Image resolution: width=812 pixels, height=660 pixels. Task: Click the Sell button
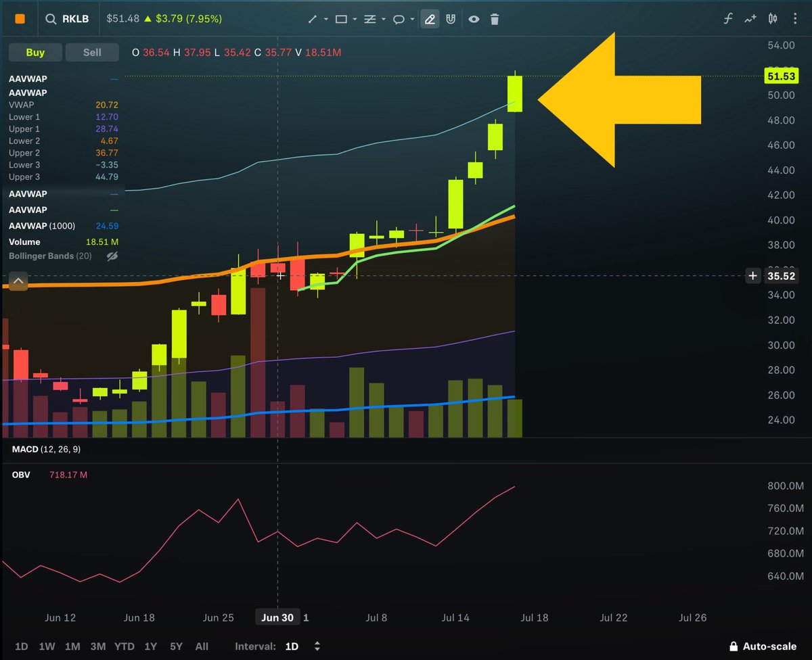click(x=92, y=52)
